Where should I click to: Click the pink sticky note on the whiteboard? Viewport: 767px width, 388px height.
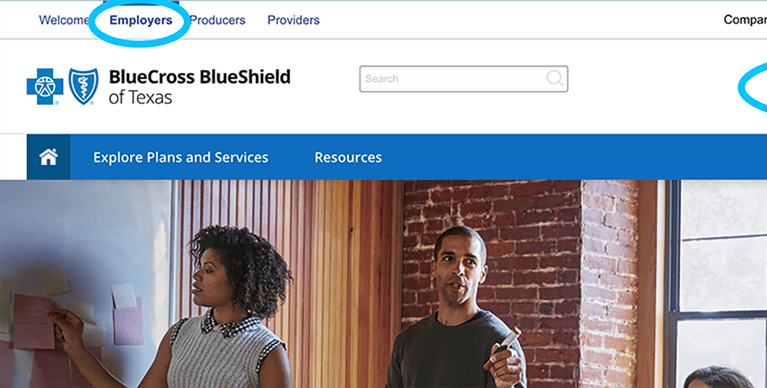(33, 321)
